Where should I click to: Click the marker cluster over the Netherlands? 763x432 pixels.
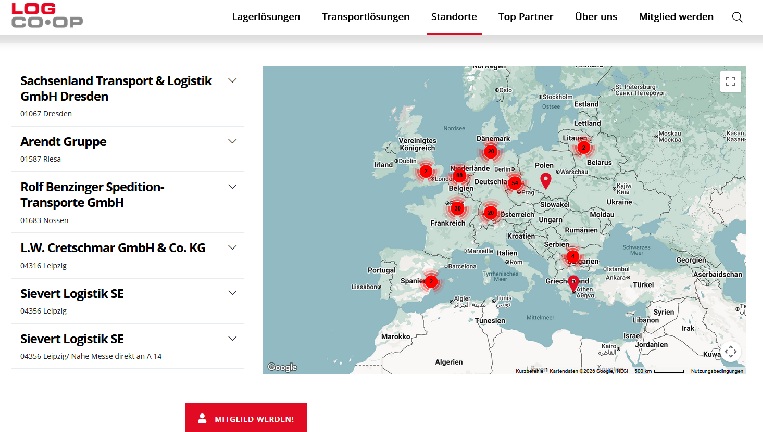459,175
